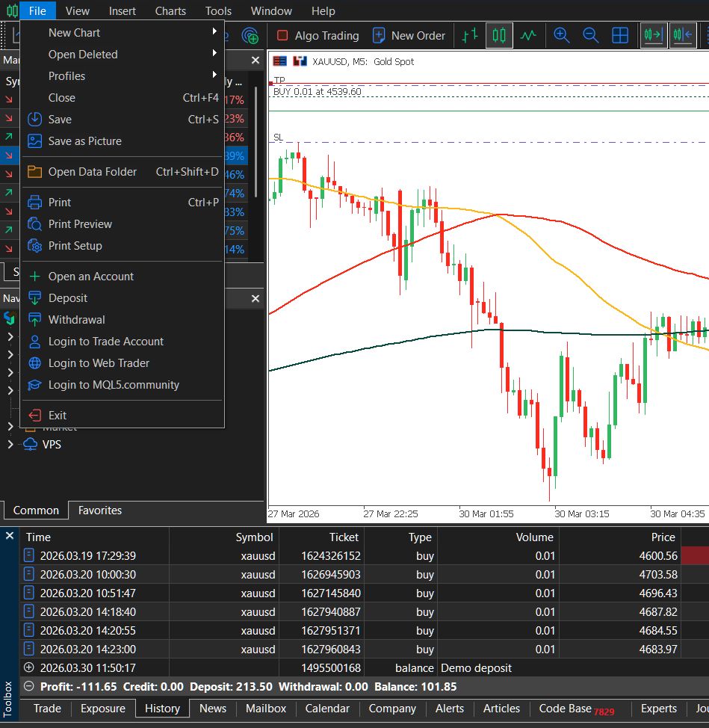Click the MQL5 logo icon in Navigator
709x728 pixels.
10,318
